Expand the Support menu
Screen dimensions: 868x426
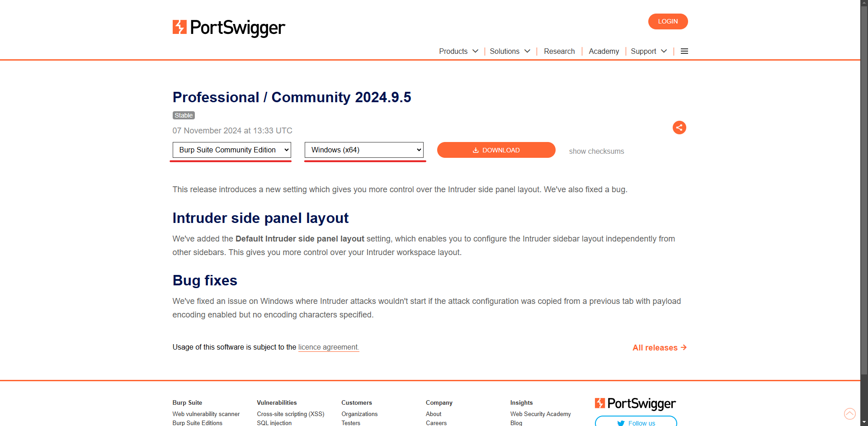coord(649,51)
